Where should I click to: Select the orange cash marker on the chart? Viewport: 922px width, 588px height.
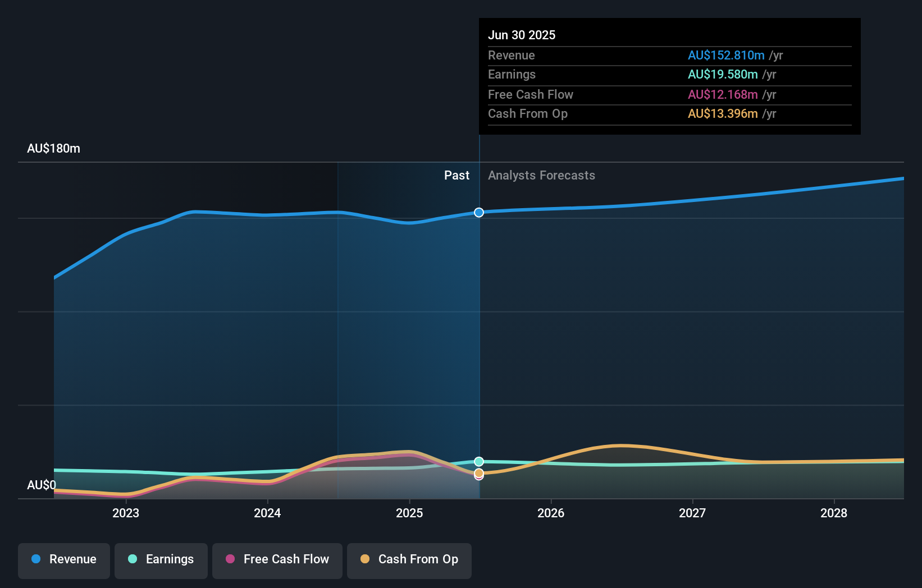pos(478,474)
